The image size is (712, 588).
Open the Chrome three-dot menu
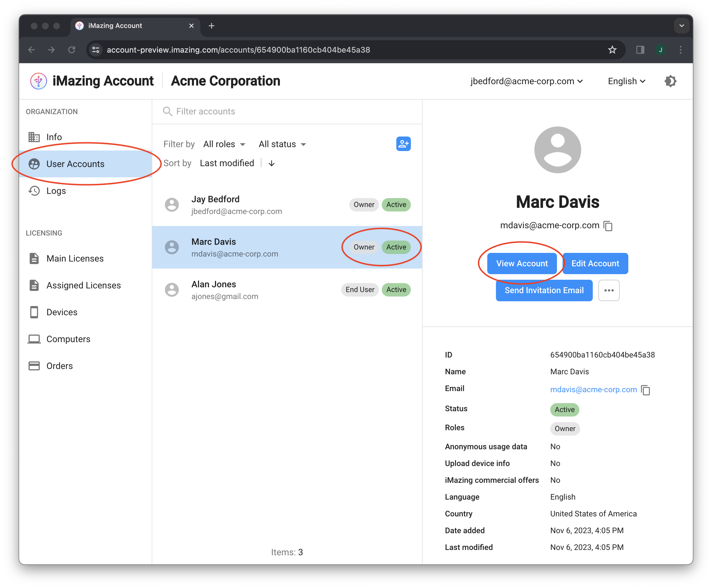tap(680, 50)
